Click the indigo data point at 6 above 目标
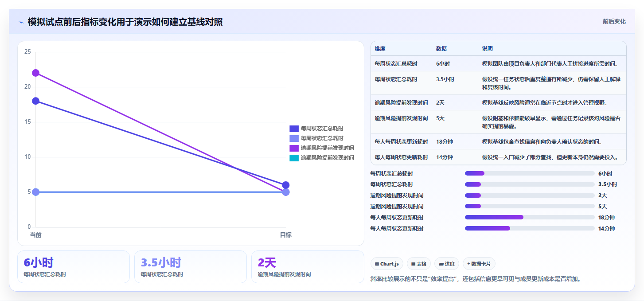 click(x=286, y=185)
